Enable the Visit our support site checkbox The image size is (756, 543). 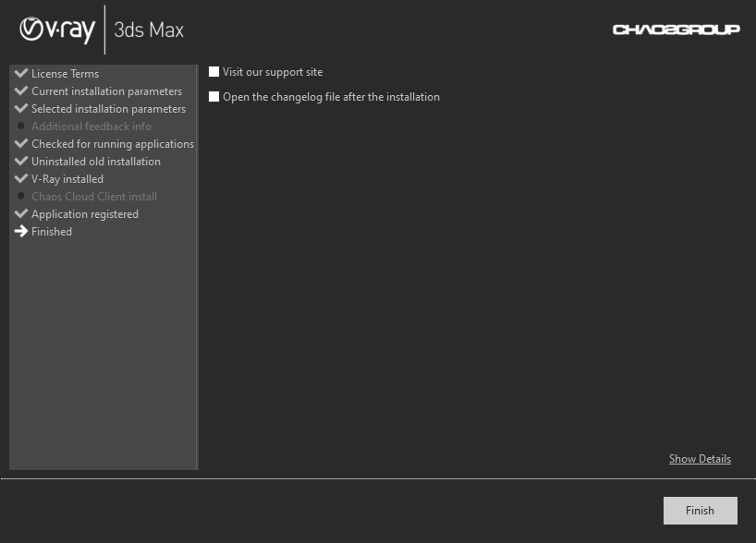[x=213, y=71]
